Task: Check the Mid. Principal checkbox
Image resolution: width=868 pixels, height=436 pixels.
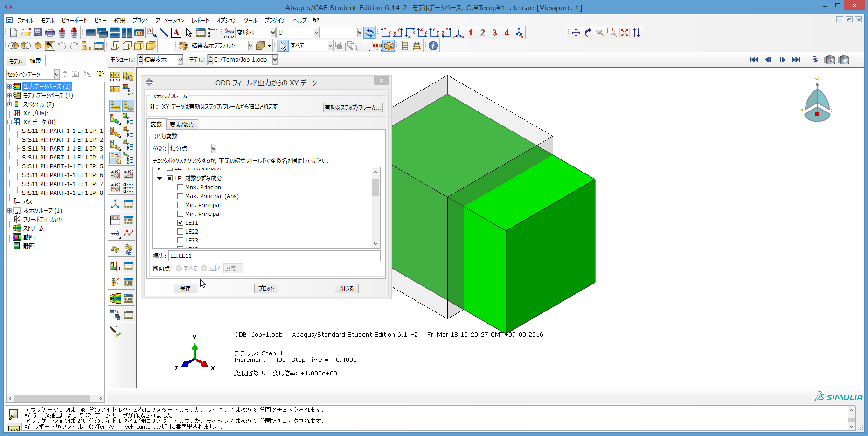Action: (180, 205)
